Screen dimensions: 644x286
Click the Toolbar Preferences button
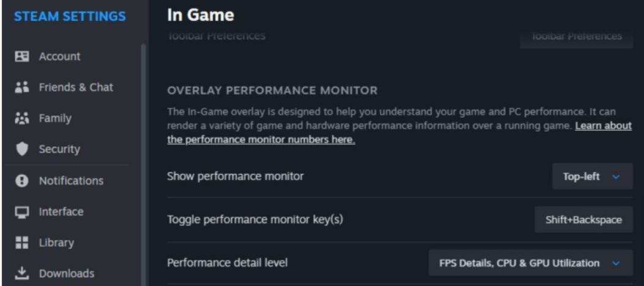tap(576, 37)
